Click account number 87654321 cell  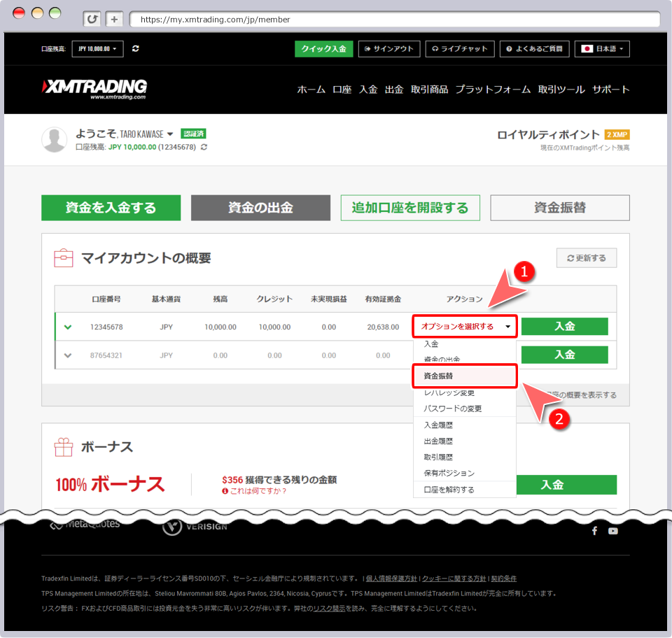[106, 355]
